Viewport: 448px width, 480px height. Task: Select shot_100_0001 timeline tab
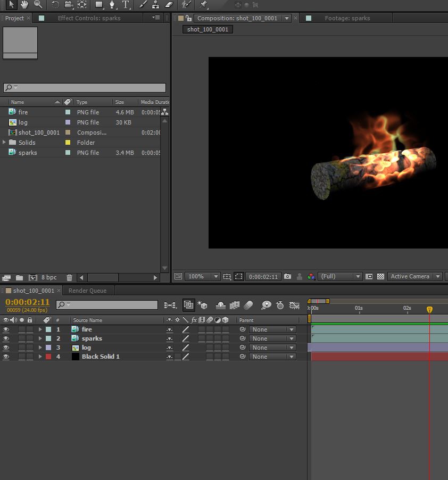[x=34, y=291]
